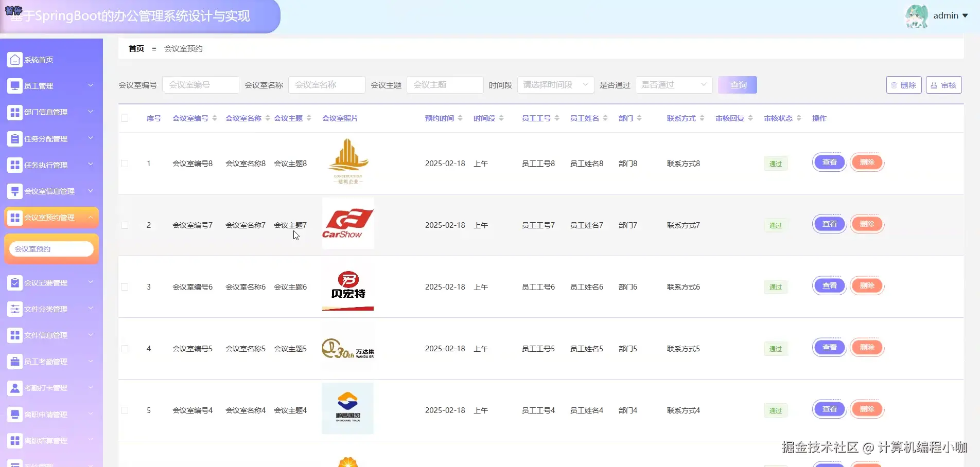Open the admin account dropdown arrow
Image resolution: width=980 pixels, height=467 pixels.
[x=965, y=16]
